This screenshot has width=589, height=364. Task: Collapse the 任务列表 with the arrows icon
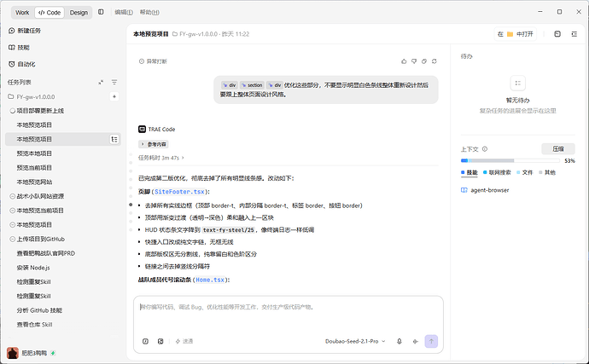click(101, 82)
